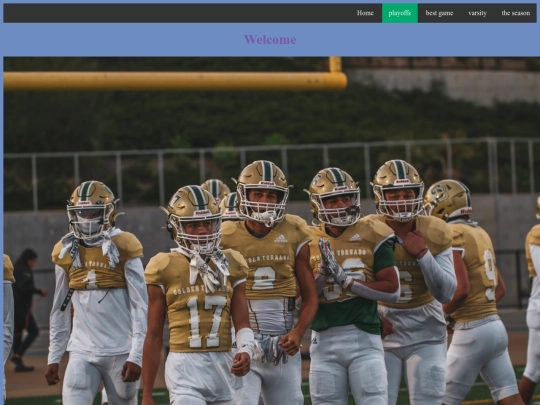Open the varsity navigation link
This screenshot has width=540, height=405.
click(477, 13)
